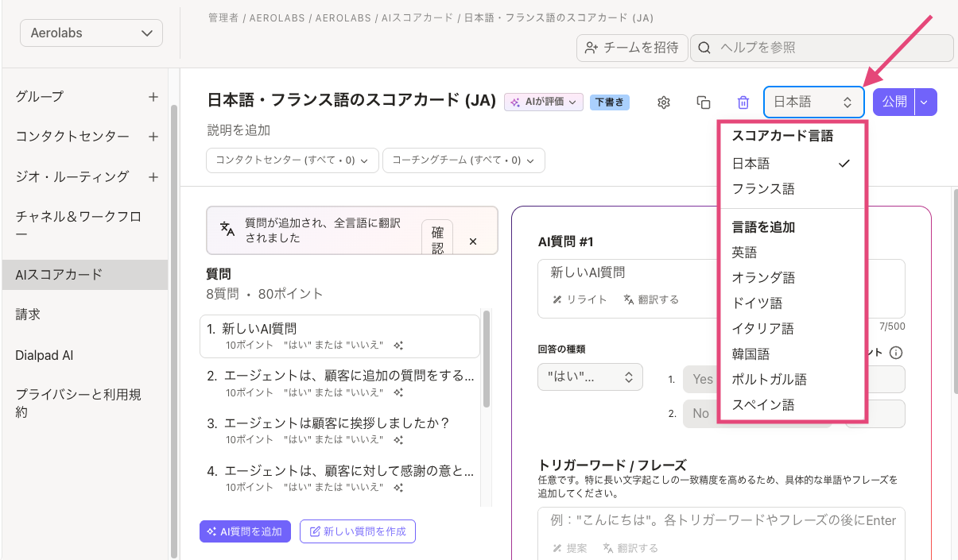Open コンタクトセンター (すべて・0) filter dropdown
This screenshot has height=560, width=958.
coord(292,160)
